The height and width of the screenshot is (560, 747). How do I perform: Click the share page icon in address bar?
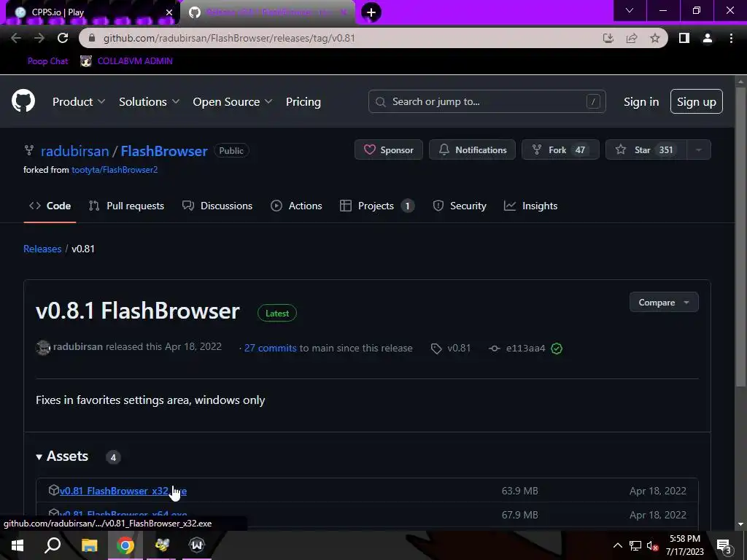click(x=632, y=38)
